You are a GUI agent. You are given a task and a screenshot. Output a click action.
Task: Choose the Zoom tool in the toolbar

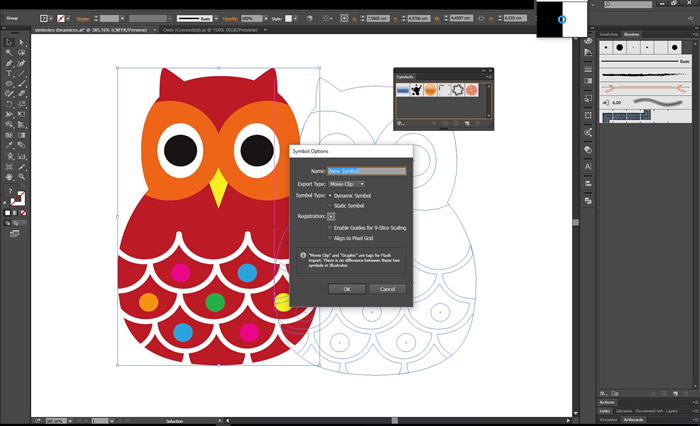point(21,176)
